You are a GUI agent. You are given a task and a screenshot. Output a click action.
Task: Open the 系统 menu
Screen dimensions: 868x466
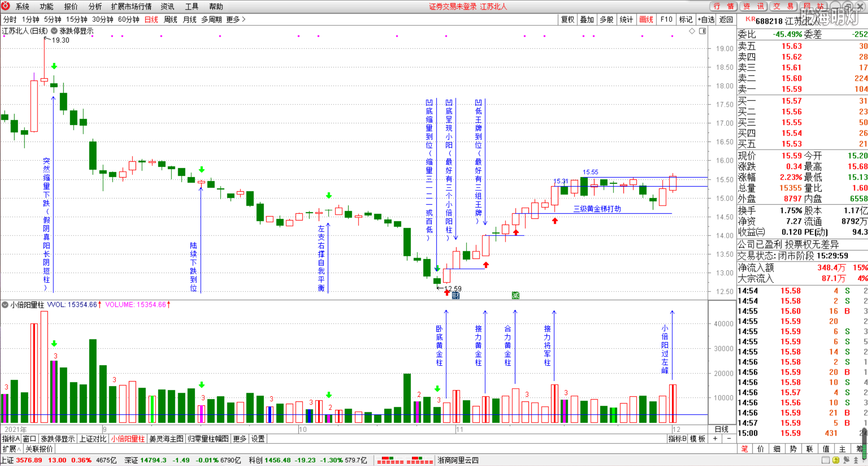pyautogui.click(x=22, y=6)
